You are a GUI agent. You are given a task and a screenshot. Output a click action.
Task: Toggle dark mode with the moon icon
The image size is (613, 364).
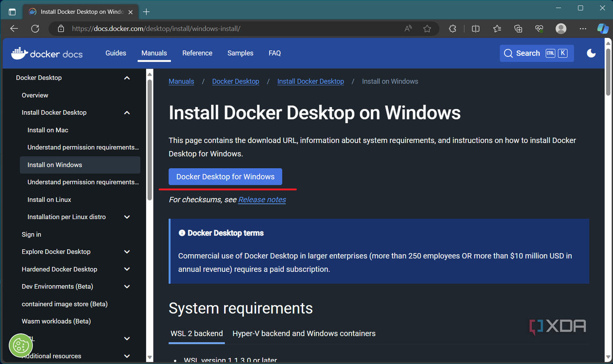(591, 53)
